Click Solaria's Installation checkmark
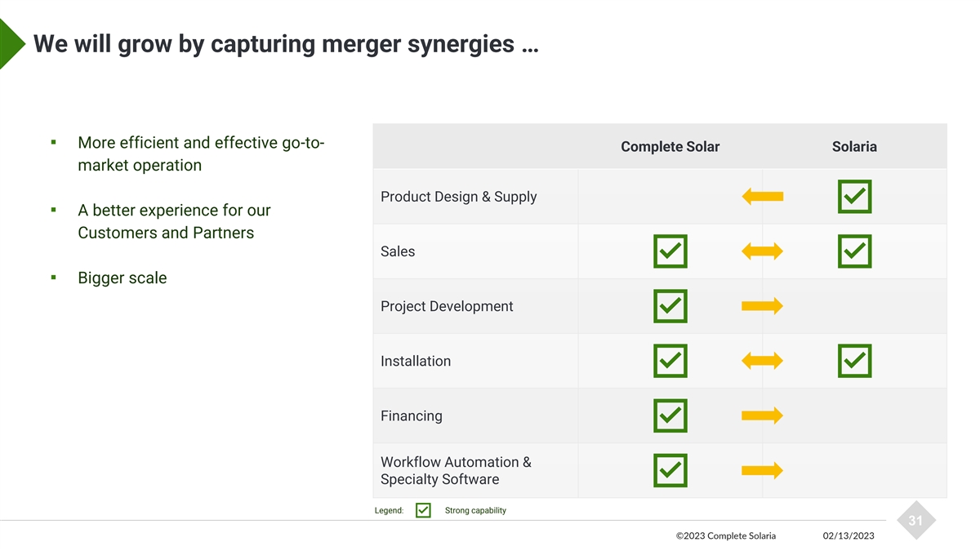 pyautogui.click(x=854, y=361)
